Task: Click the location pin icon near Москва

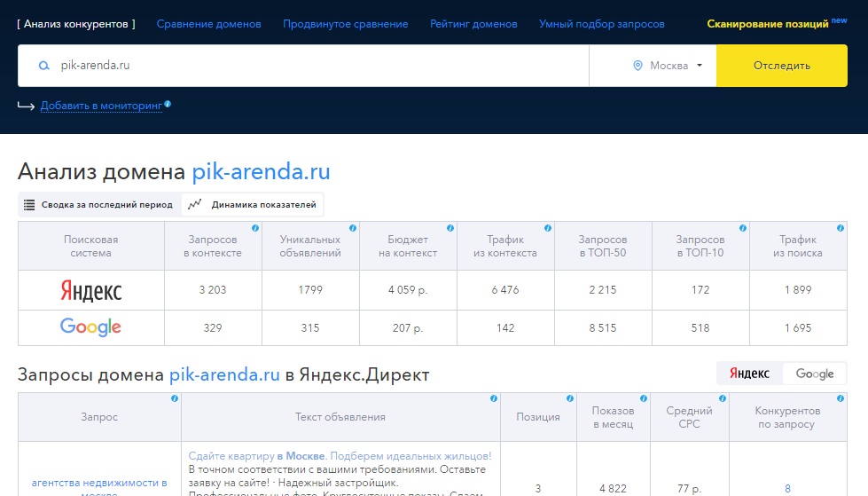Action: click(x=637, y=66)
